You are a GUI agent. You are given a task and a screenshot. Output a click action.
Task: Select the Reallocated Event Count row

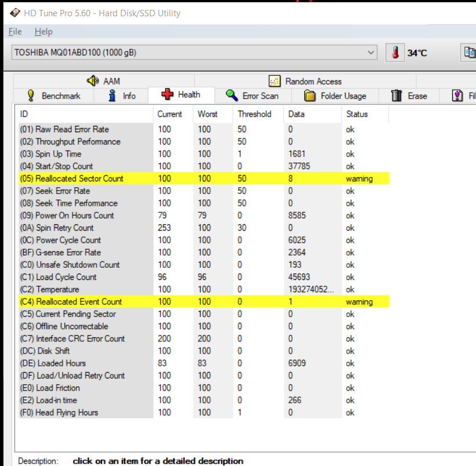(204, 301)
